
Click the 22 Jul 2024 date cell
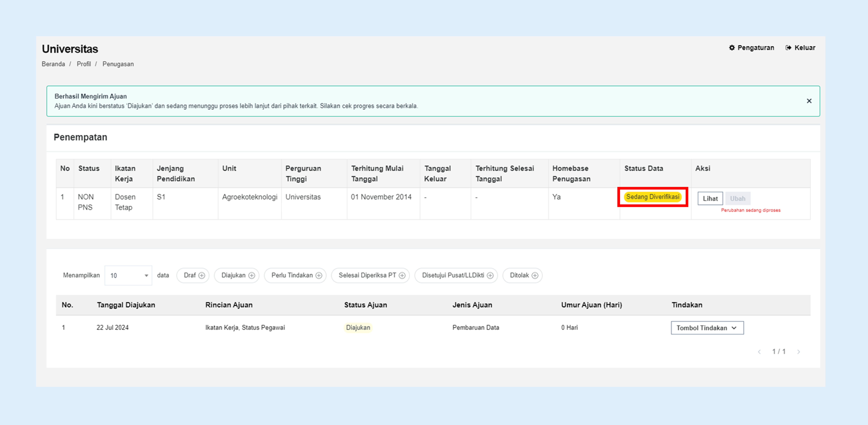pyautogui.click(x=113, y=328)
